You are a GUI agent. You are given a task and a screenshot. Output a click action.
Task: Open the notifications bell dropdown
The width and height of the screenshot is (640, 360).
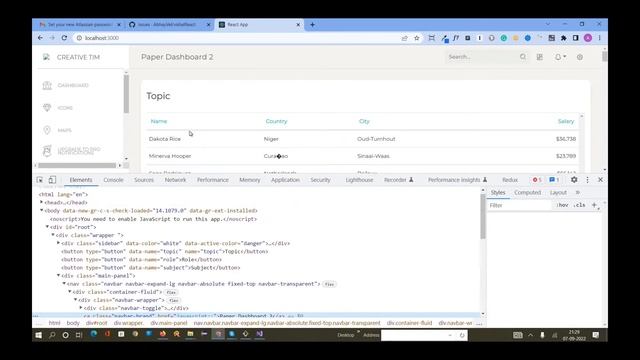(x=560, y=57)
